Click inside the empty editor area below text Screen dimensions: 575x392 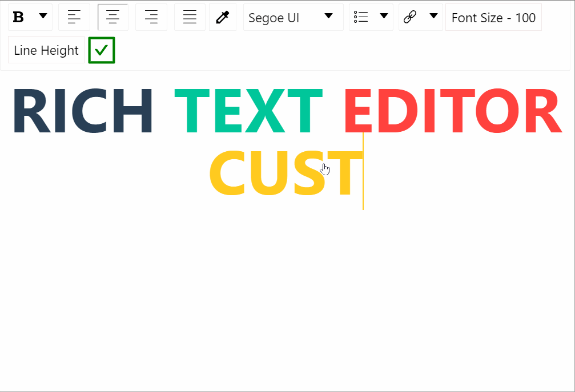coord(286,285)
